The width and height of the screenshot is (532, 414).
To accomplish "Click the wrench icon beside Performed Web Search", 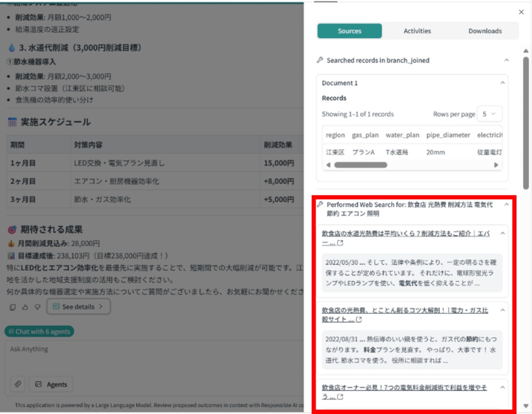I will (x=321, y=205).
